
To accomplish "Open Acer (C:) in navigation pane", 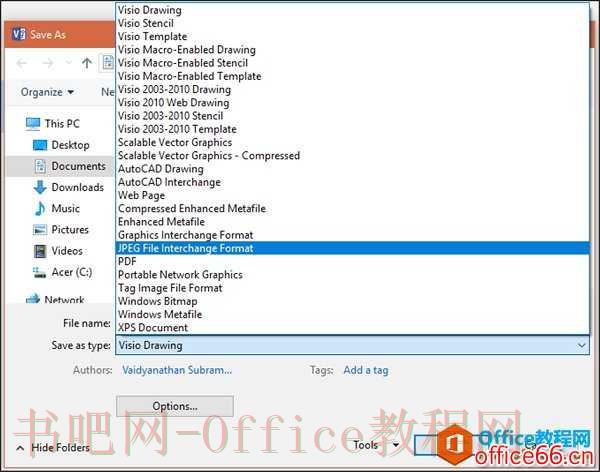I will [x=72, y=272].
